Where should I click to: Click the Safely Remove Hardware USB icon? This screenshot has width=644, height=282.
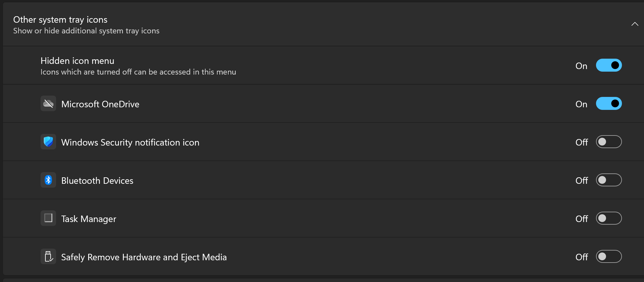point(48,257)
